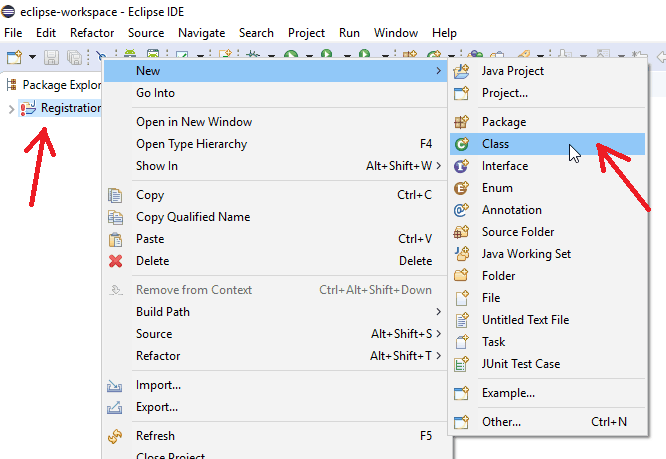Expand the Registration project tree node
Image resolution: width=666 pixels, height=459 pixels.
[x=11, y=109]
